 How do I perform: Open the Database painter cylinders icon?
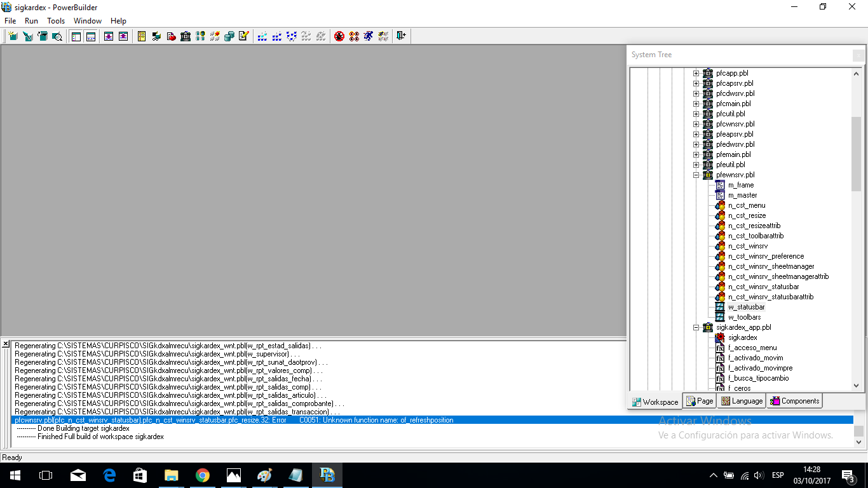click(x=229, y=36)
